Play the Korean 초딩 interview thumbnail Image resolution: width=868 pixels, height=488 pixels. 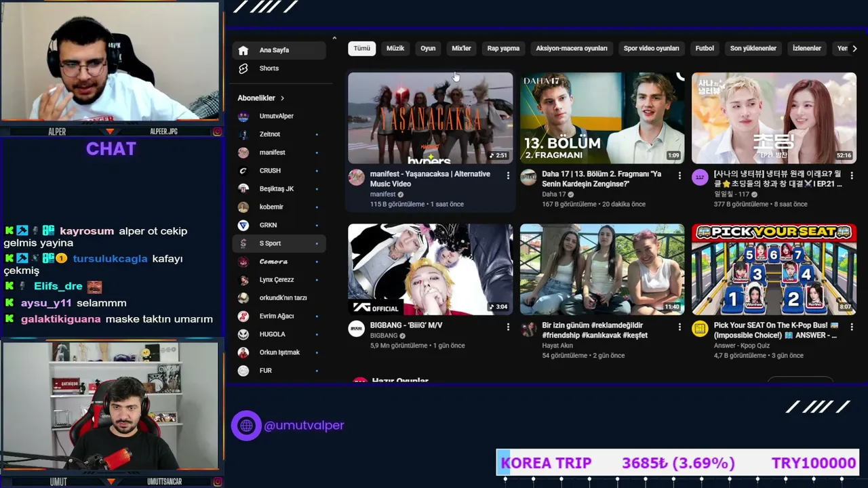point(774,118)
